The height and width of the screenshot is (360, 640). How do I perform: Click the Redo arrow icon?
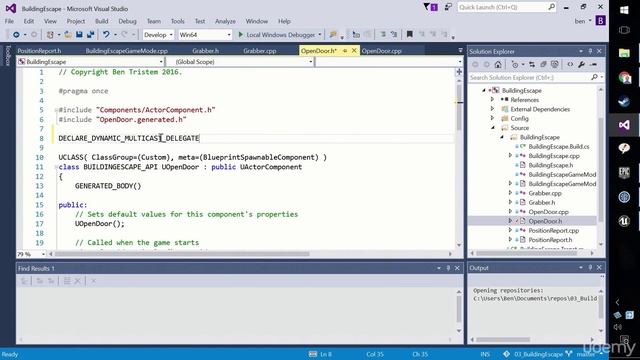point(124,35)
